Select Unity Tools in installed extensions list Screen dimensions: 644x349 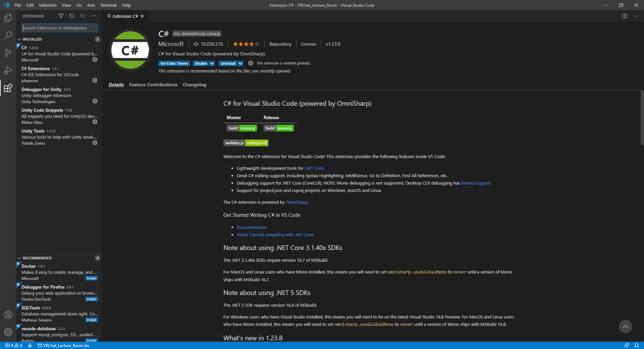point(59,137)
